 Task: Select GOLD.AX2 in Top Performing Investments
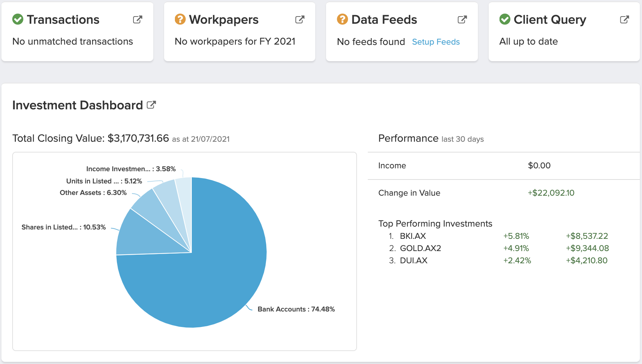click(x=420, y=248)
